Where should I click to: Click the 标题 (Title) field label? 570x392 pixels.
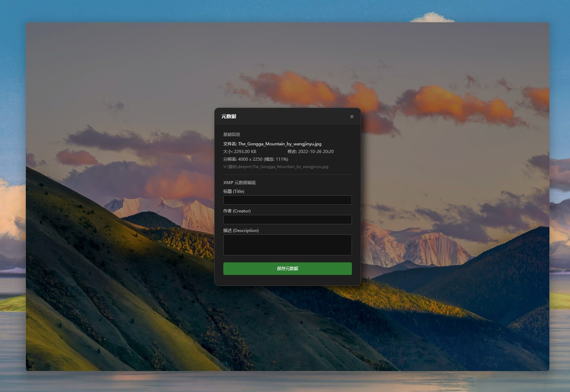point(234,191)
